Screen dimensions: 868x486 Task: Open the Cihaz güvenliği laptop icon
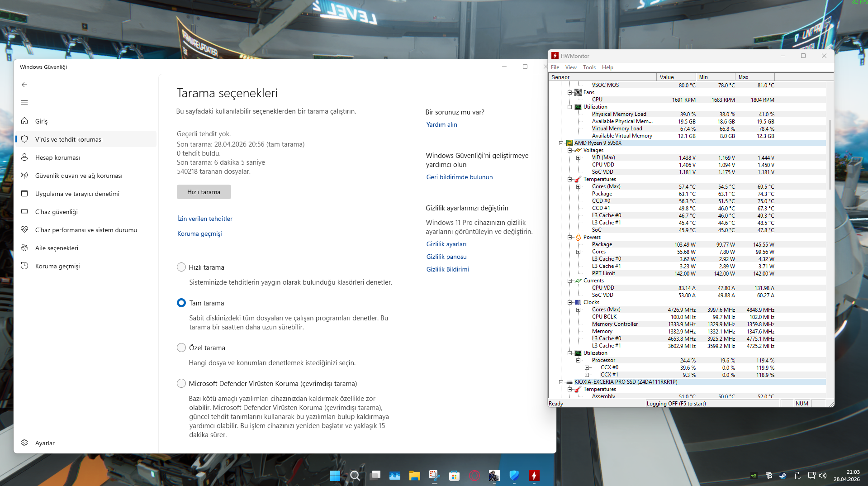tap(24, 211)
